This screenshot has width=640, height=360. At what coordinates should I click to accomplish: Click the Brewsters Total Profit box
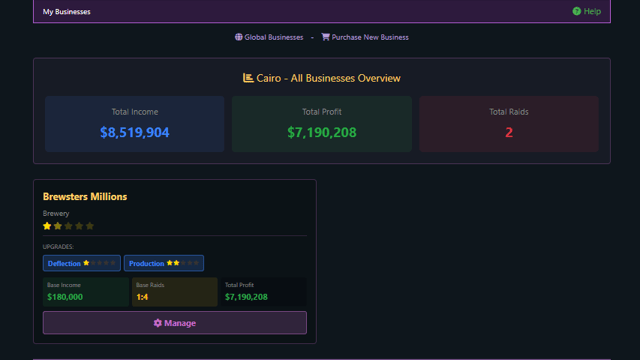pos(264,292)
